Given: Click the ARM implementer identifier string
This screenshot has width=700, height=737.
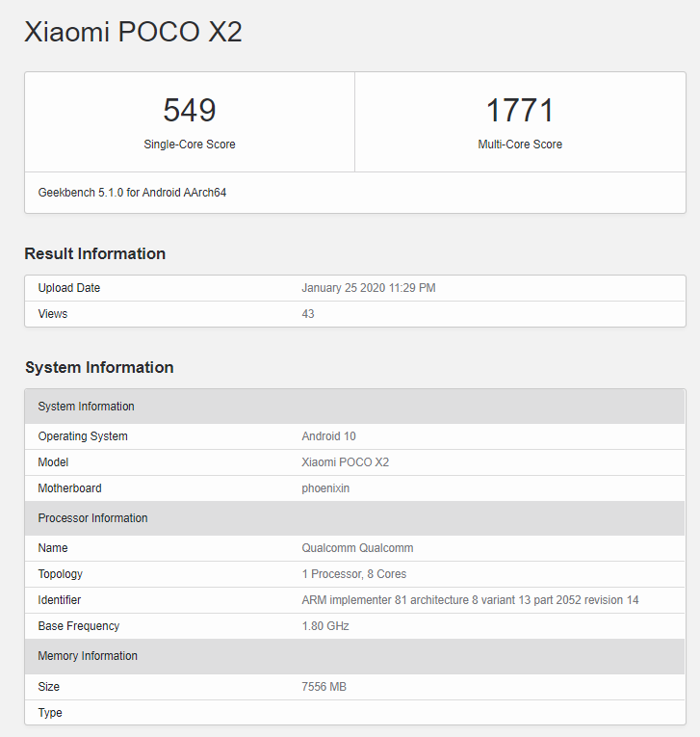Looking at the screenshot, I should coord(471,600).
